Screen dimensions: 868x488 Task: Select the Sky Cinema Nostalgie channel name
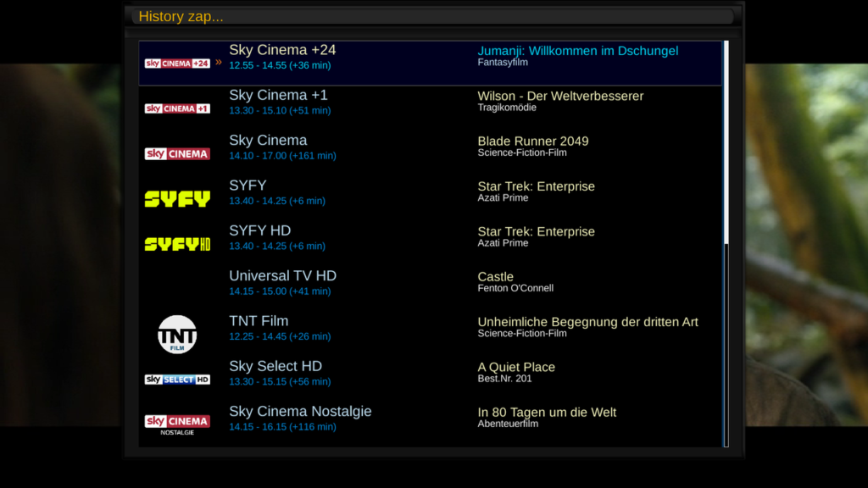coord(300,412)
